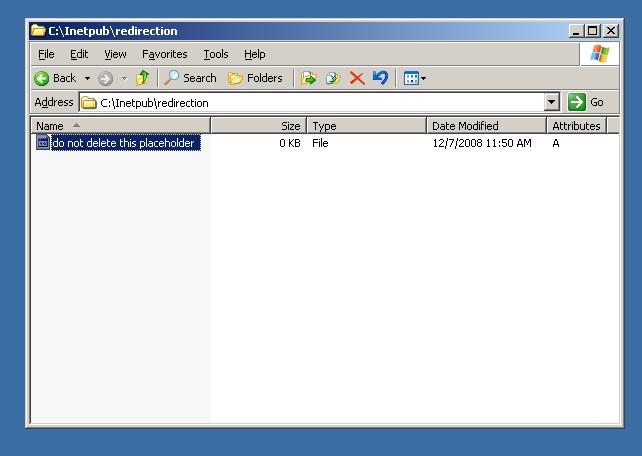This screenshot has width=642, height=456.
Task: Click the folder icon in the address bar
Action: (88, 103)
